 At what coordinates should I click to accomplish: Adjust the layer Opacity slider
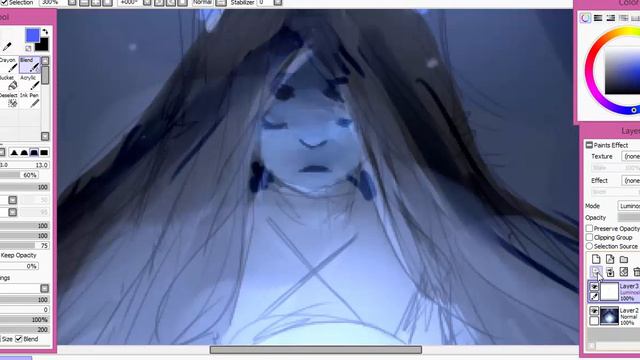[629, 218]
